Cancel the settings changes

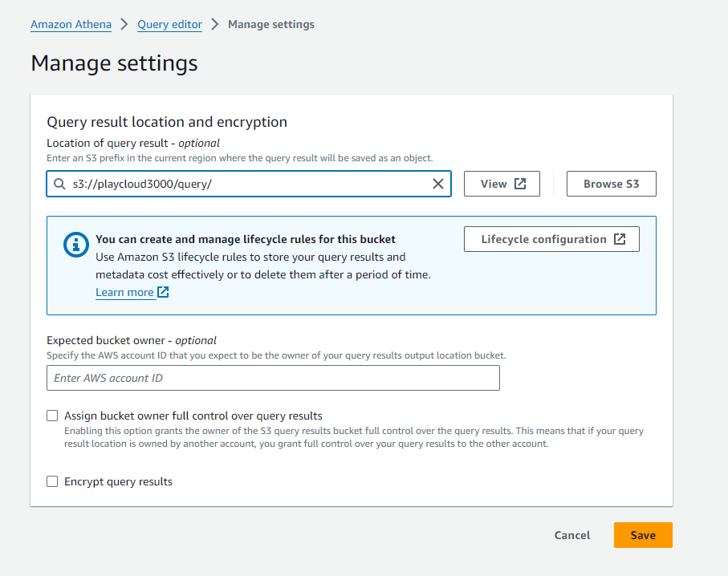tap(572, 535)
